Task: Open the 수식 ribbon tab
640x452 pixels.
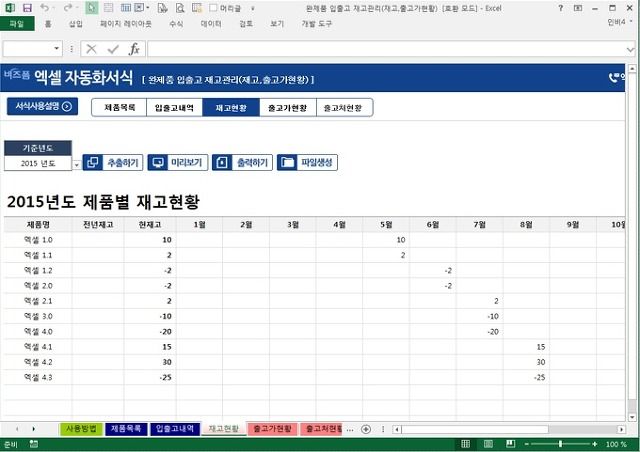Action: tap(176, 24)
